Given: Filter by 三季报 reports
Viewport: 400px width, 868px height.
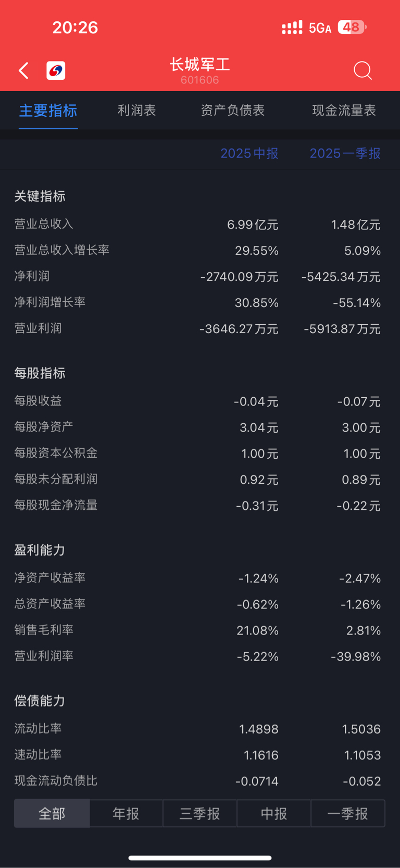Looking at the screenshot, I should pos(200,813).
